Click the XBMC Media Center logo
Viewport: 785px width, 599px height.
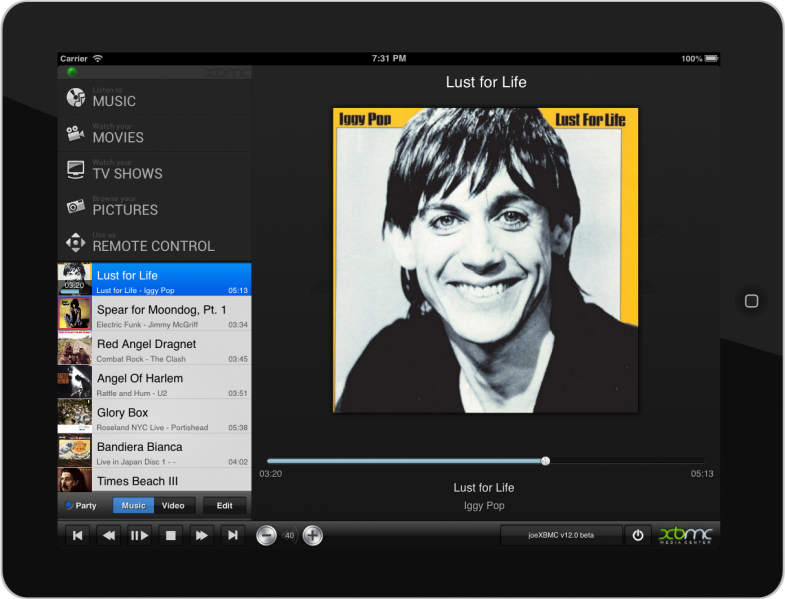point(685,535)
